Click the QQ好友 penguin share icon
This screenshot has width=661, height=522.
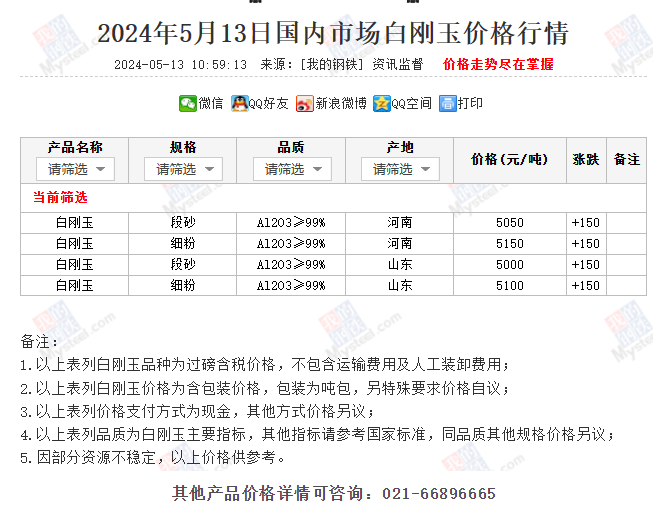coord(240,103)
